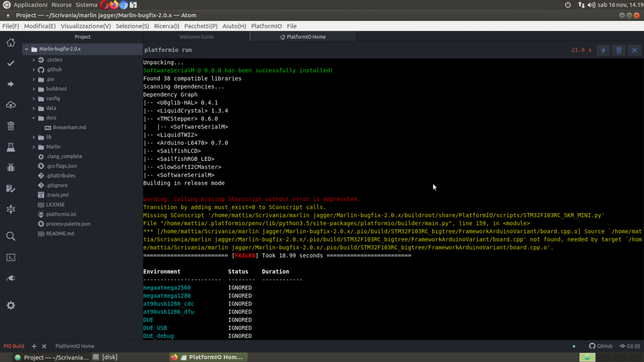Screen dimensions: 644x362
Task: Close the platformio run output panel
Action: (635, 50)
